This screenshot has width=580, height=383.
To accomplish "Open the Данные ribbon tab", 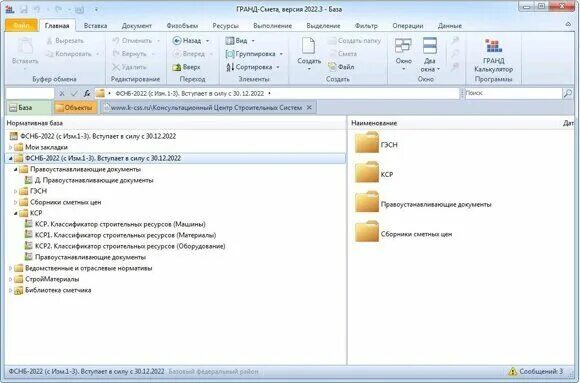I will pyautogui.click(x=450, y=26).
